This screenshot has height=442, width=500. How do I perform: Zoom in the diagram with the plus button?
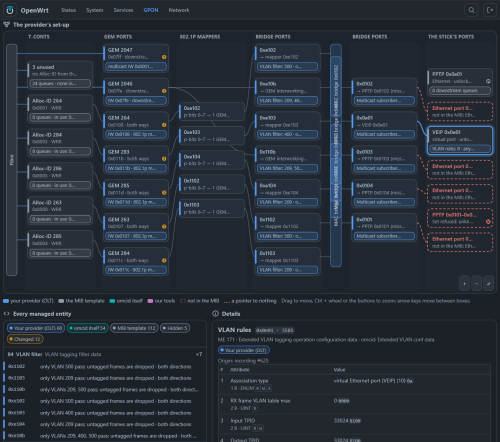pos(464,284)
